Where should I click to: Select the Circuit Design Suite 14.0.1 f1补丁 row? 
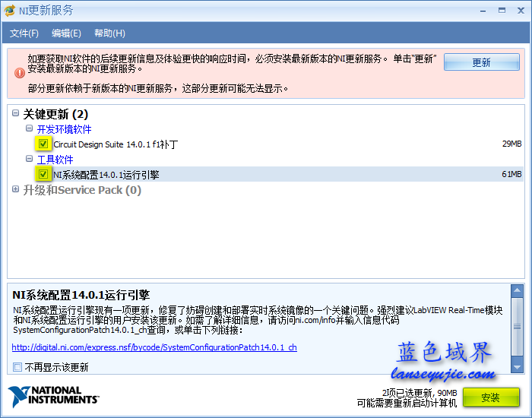point(116,144)
